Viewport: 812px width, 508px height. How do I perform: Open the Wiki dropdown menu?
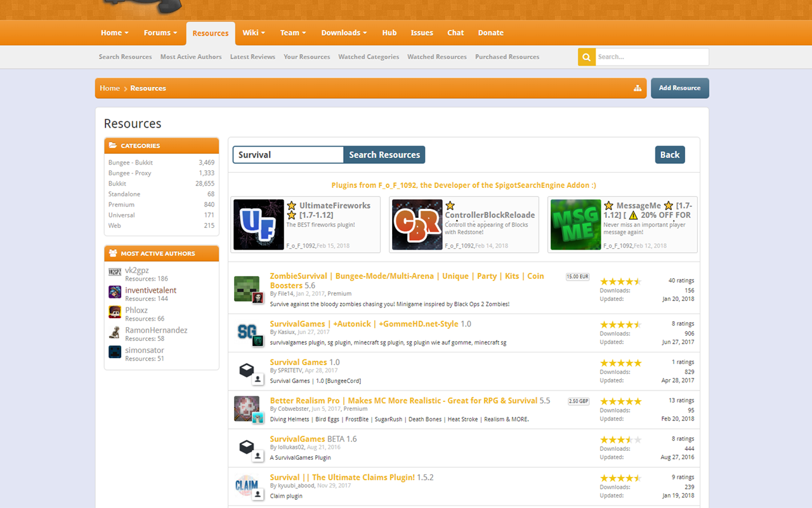254,32
